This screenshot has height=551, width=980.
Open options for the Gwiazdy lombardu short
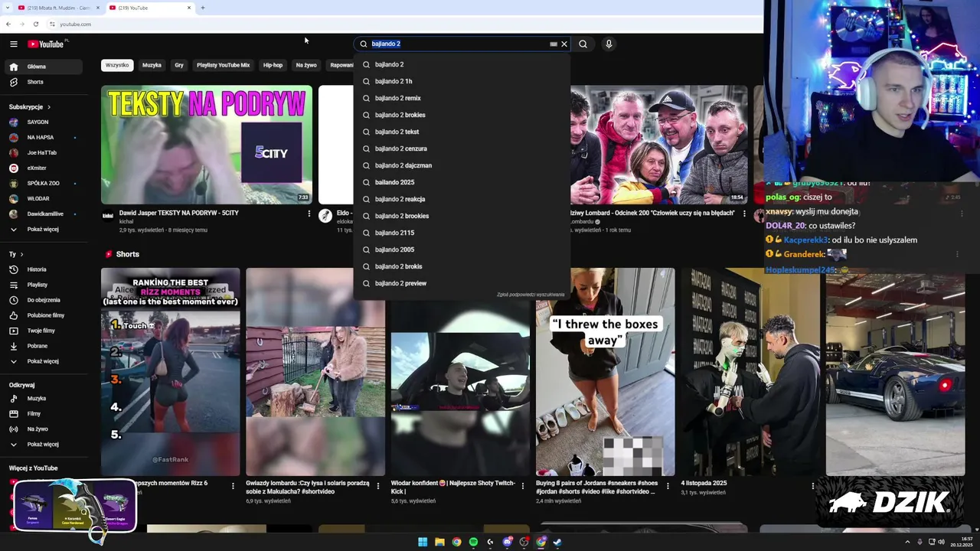pos(377,486)
